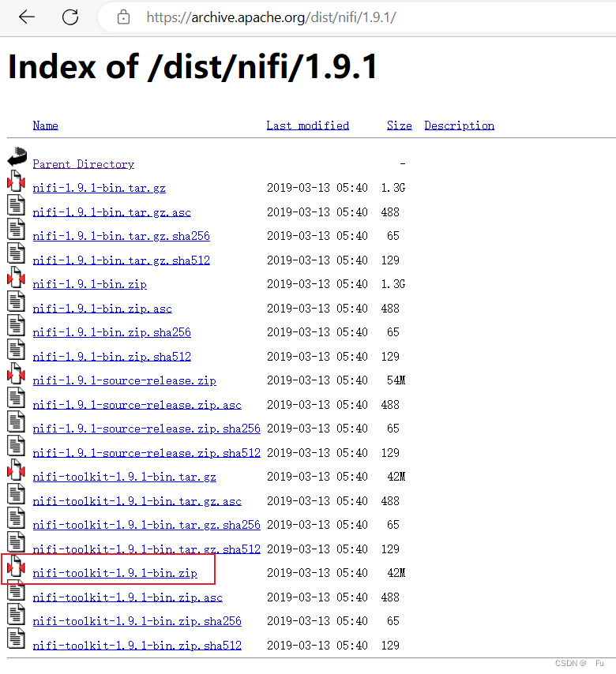Image resolution: width=616 pixels, height=674 pixels.
Task: Click archive icon beside nifi-1.9.1-bin.zip
Action: 16,277
